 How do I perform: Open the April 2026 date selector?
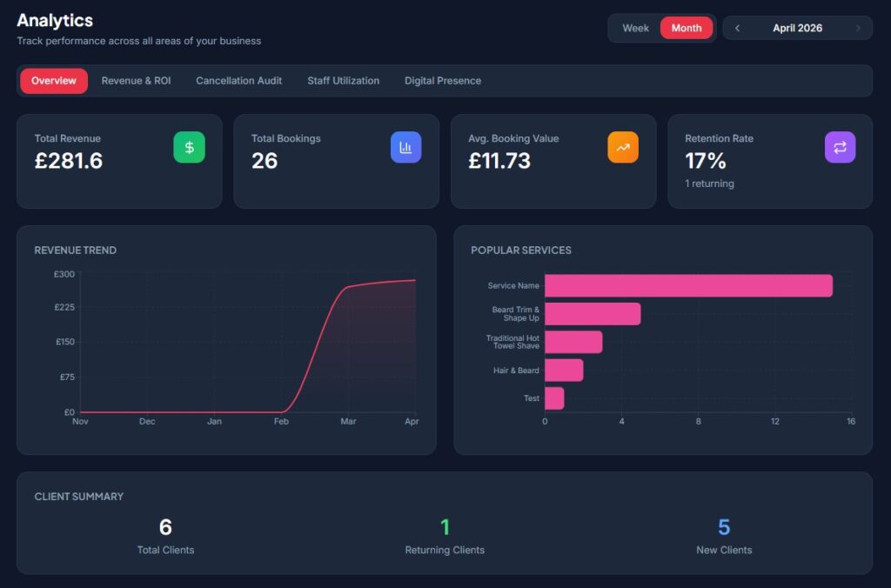tap(797, 28)
